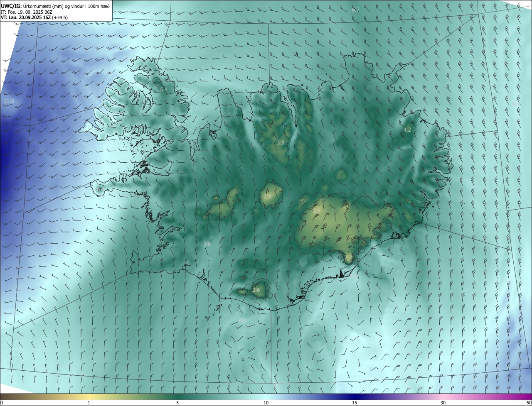Click the 3.6 value on the southern glacier
The width and height of the screenshot is (532, 406).
coord(256,290)
